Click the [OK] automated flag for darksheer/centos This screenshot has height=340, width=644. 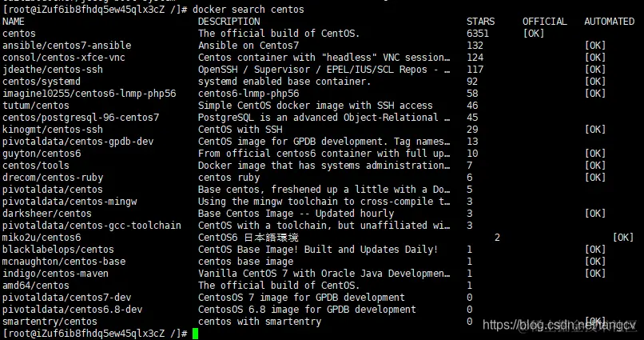[595, 214]
